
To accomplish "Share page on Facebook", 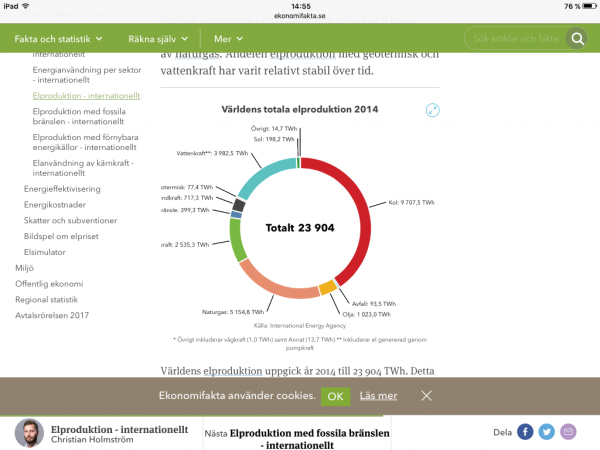I will (525, 432).
